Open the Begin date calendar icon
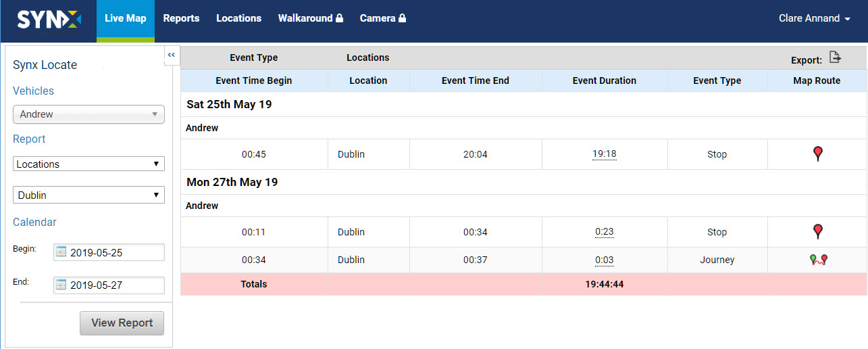868x349 pixels. pyautogui.click(x=61, y=252)
